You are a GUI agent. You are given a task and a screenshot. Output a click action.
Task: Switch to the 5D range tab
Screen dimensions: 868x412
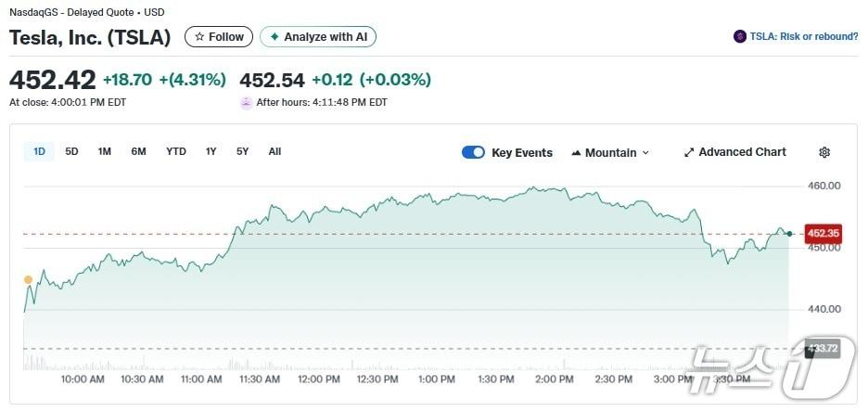tap(71, 151)
